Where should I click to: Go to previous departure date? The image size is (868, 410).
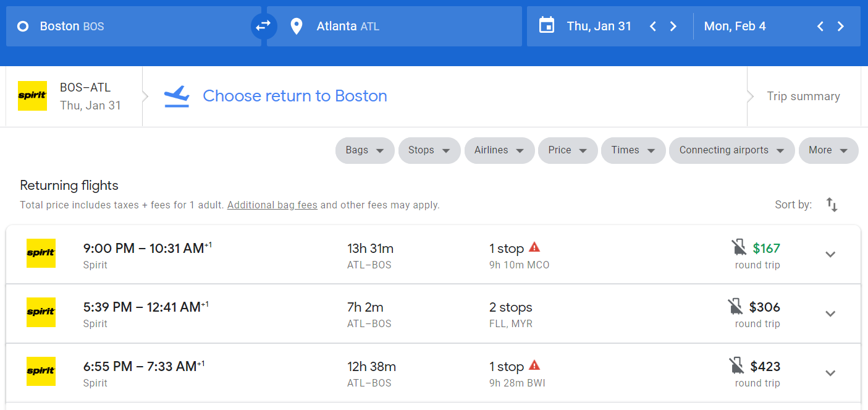pos(653,27)
